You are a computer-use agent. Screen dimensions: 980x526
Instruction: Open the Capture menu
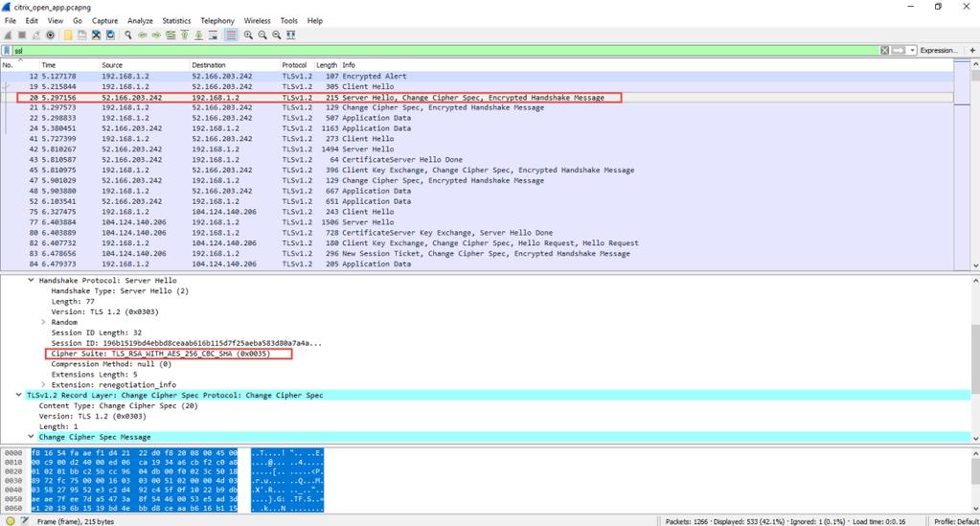(x=105, y=21)
